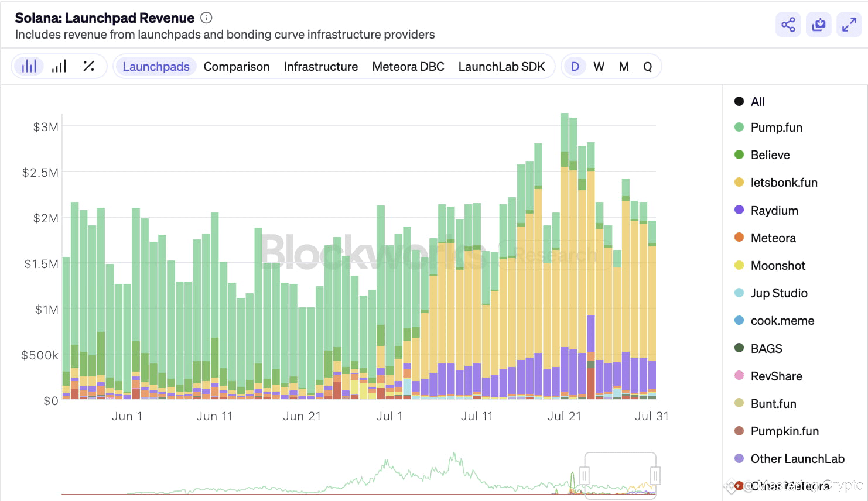
Task: Download the chart as an image
Action: tap(819, 25)
